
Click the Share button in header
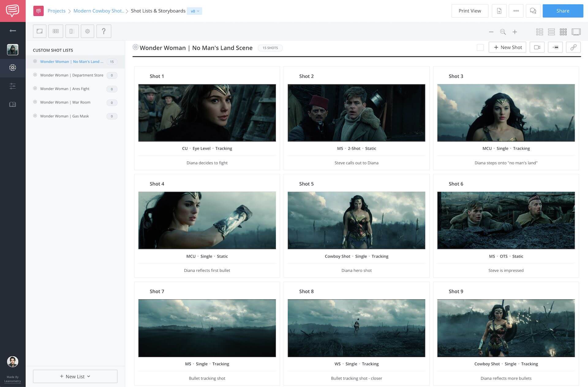563,11
